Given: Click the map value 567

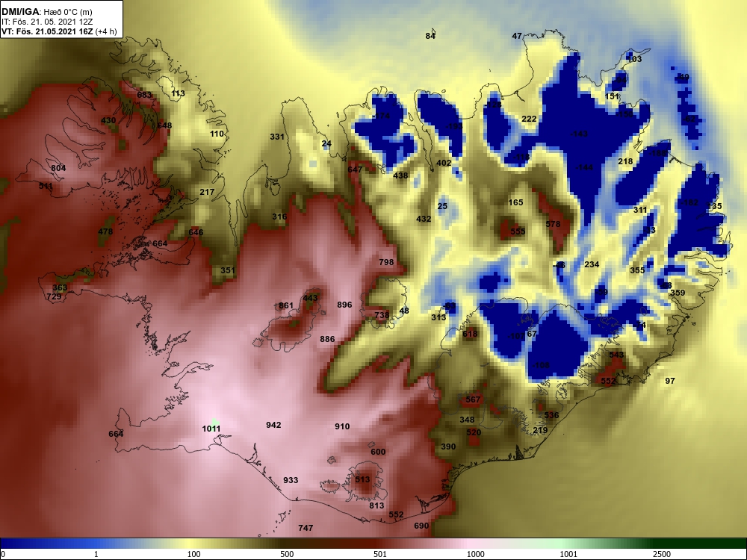Looking at the screenshot, I should (x=473, y=399).
